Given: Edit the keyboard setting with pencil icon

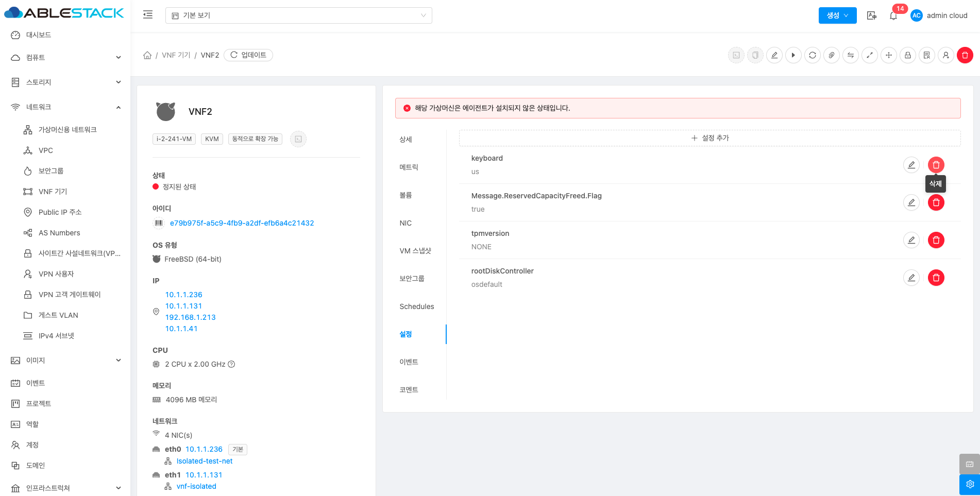Looking at the screenshot, I should [x=911, y=165].
